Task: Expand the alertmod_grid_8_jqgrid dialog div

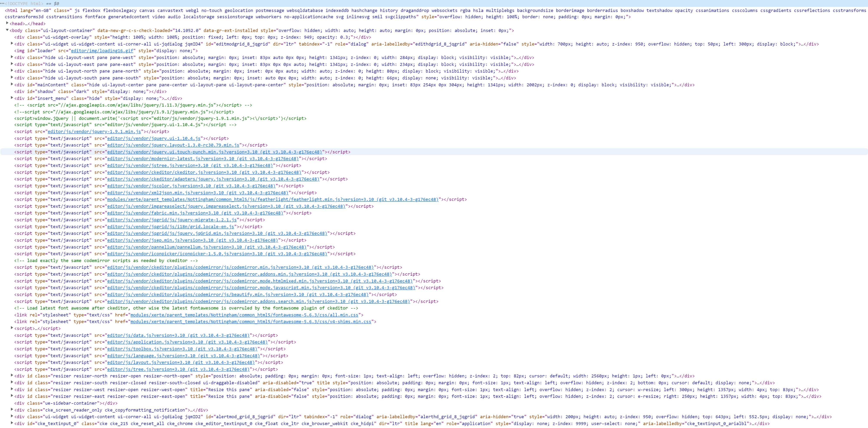Action: (12, 416)
